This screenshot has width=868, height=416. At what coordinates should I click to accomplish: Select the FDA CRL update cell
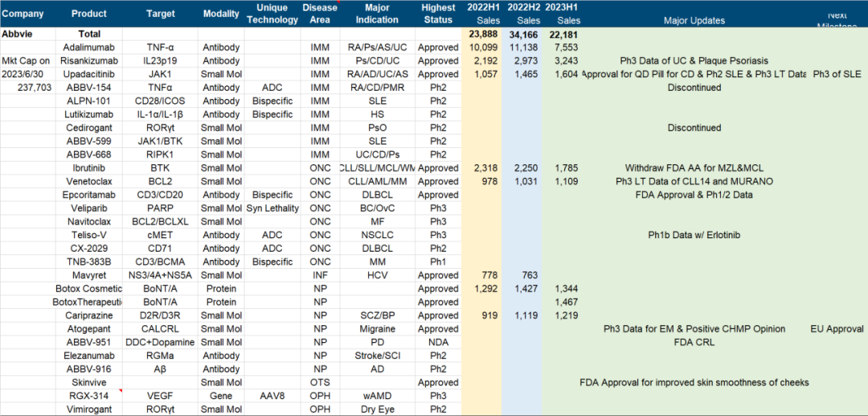[x=694, y=342]
